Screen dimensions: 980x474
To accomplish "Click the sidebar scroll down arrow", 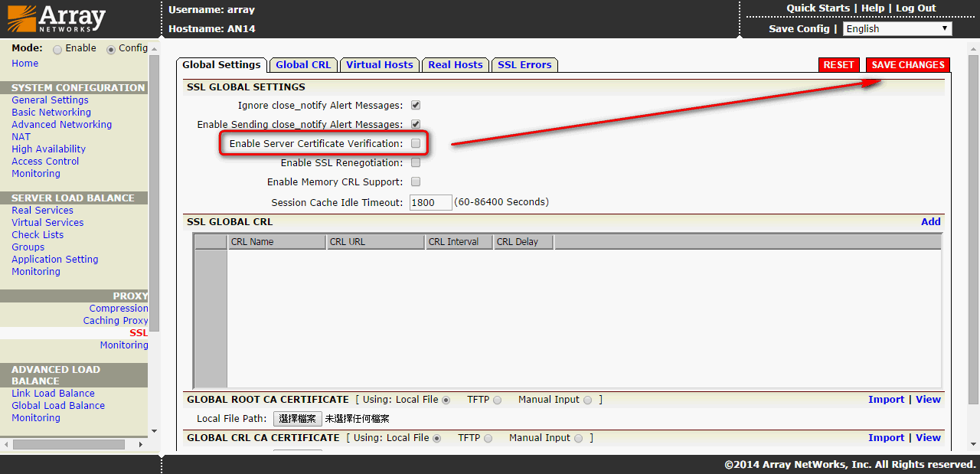I will (154, 431).
